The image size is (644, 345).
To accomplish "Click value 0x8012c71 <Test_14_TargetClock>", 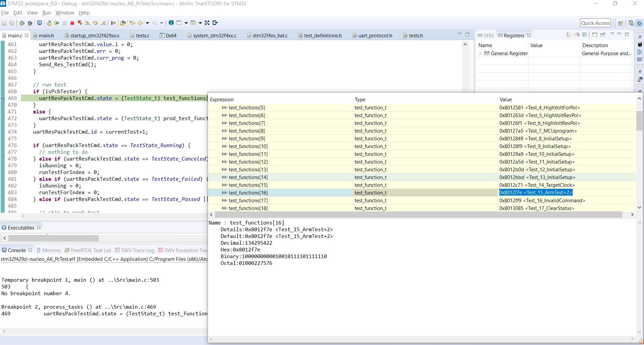I will (537, 185).
